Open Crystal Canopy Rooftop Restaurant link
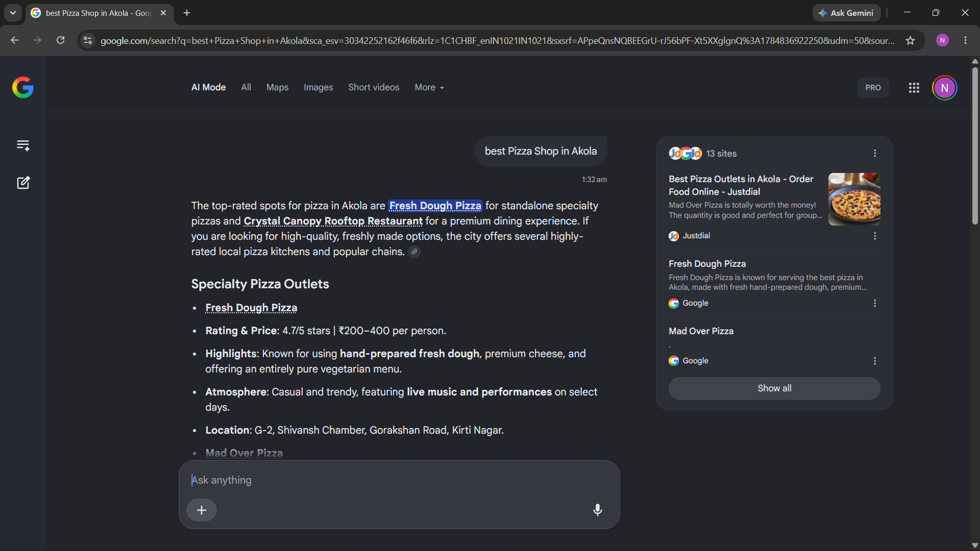This screenshot has width=980, height=551. [333, 221]
